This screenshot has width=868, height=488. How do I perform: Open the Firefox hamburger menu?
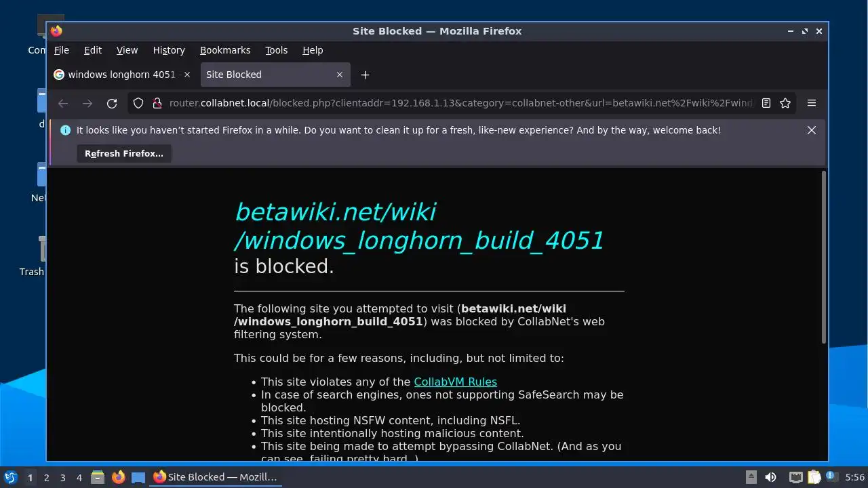(x=811, y=103)
